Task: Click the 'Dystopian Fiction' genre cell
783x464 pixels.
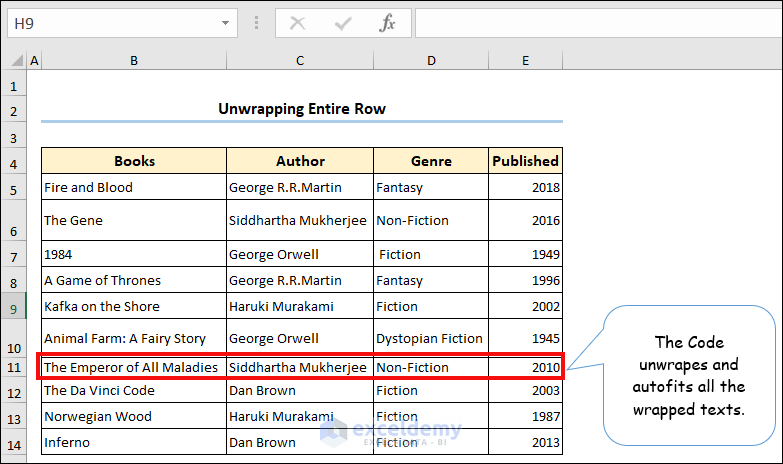Action: 431,338
